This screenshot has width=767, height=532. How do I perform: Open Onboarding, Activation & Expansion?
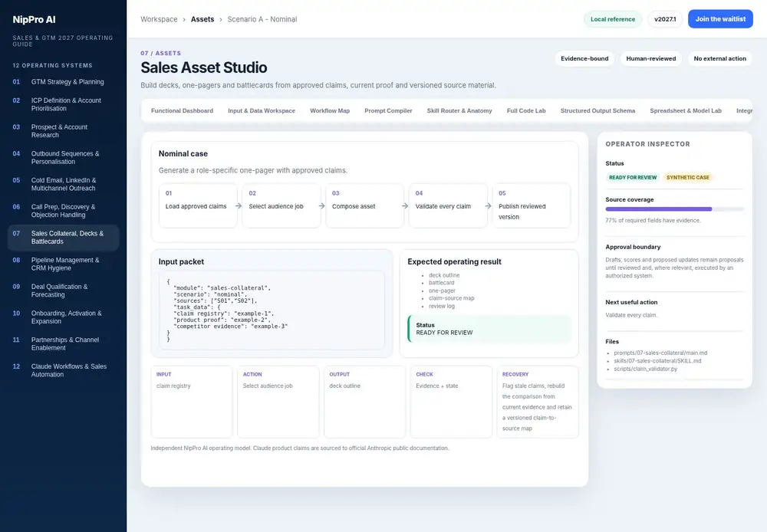click(63, 317)
